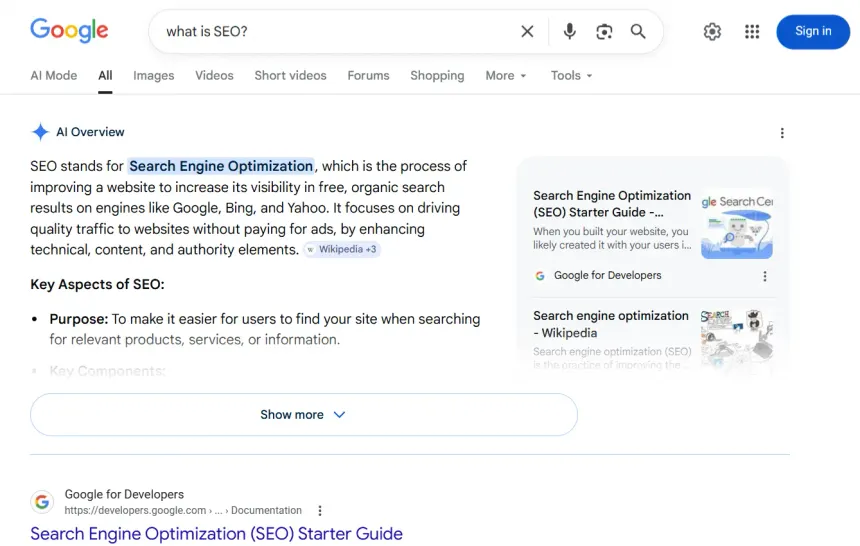The width and height of the screenshot is (860, 546).
Task: Click the Search Central card thumbnail
Action: click(737, 224)
